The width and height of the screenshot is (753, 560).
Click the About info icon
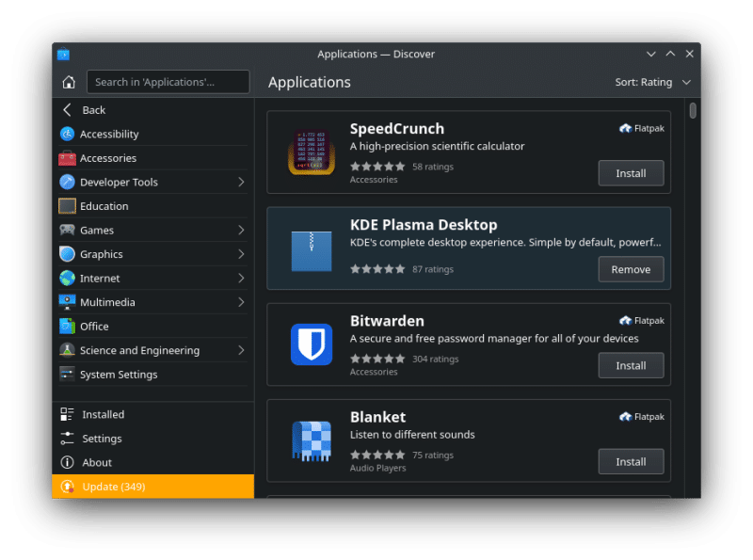tap(67, 462)
